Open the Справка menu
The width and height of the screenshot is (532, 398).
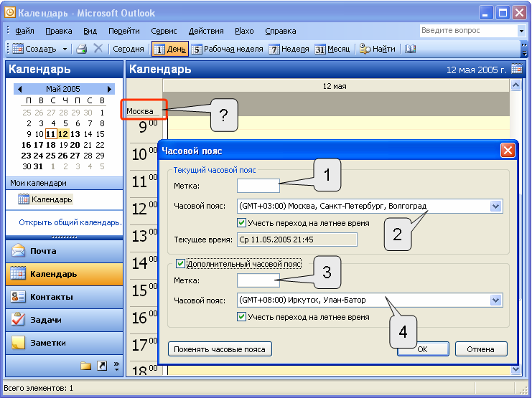[x=281, y=31]
